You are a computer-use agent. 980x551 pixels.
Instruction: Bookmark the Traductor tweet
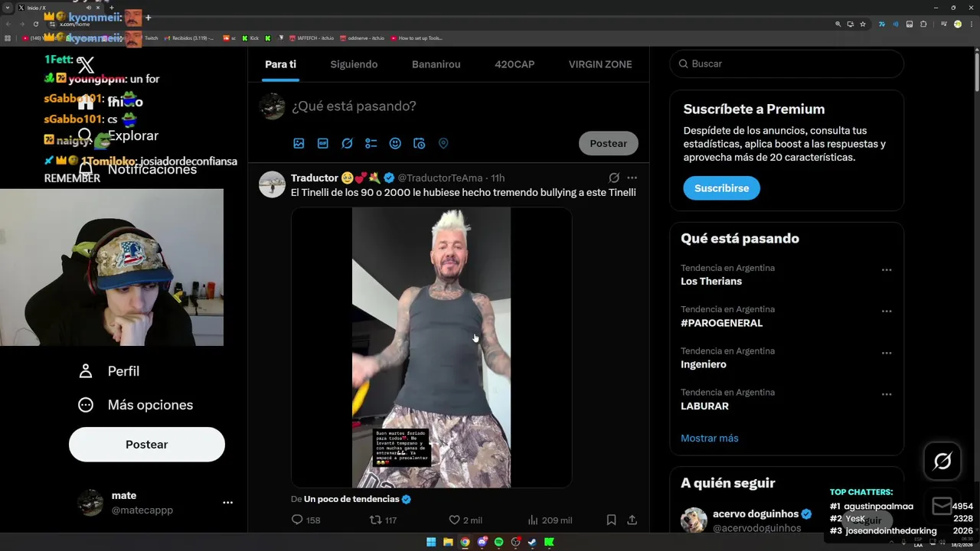coord(611,520)
